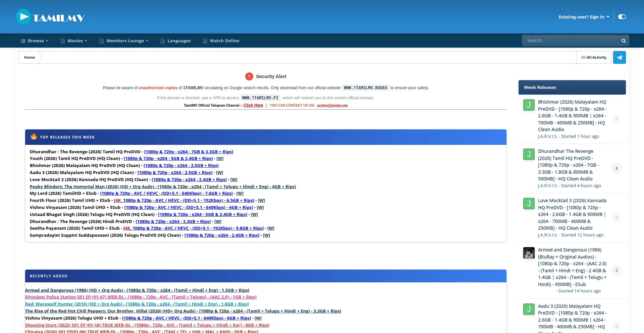The height and width of the screenshot is (333, 644).
Task: Open Bhishmar 2026 Malayalam week release topic
Action: click(x=572, y=116)
